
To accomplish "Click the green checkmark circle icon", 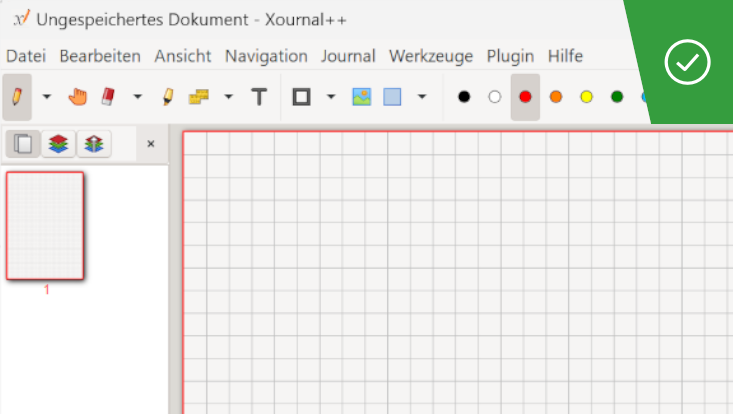I will tap(687, 62).
